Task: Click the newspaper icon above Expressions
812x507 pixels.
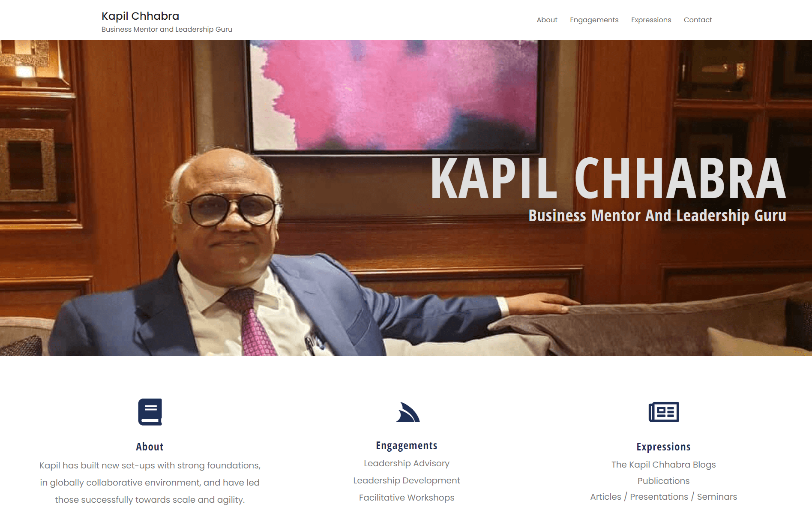Action: pos(664,412)
